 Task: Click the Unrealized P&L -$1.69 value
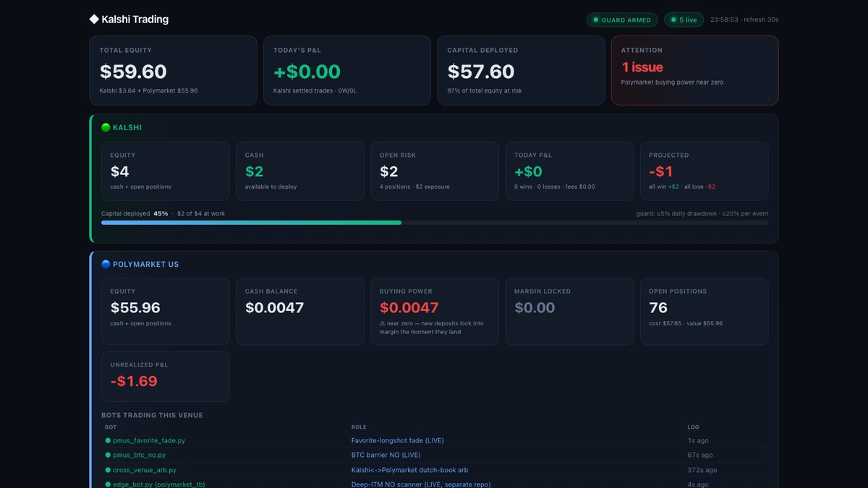coord(134,381)
